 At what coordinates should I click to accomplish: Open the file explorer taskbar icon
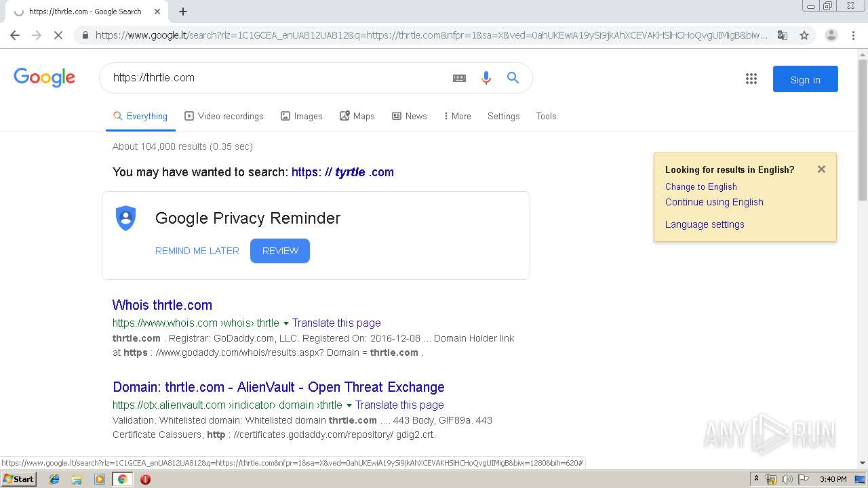[x=77, y=479]
